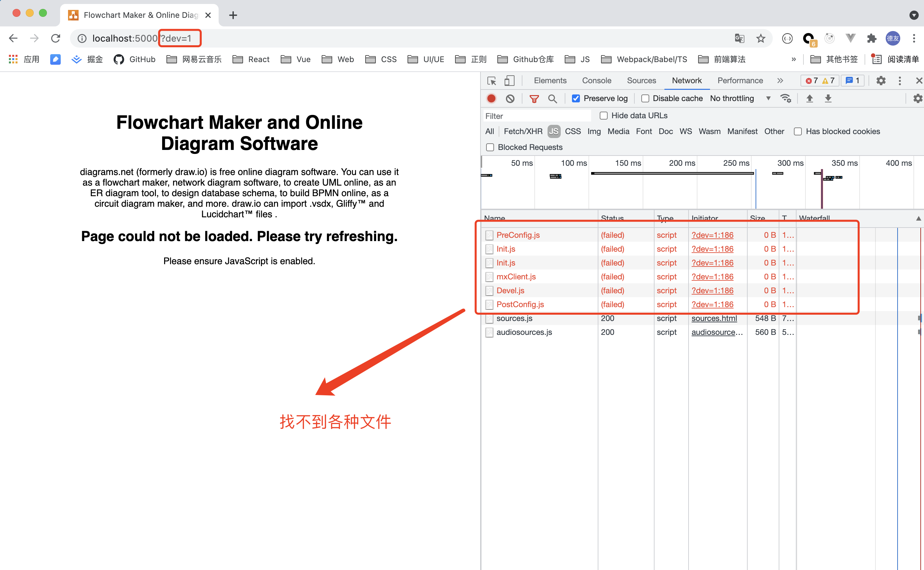This screenshot has height=570, width=924.
Task: Uncheck Preserve log checkbox
Action: (576, 98)
